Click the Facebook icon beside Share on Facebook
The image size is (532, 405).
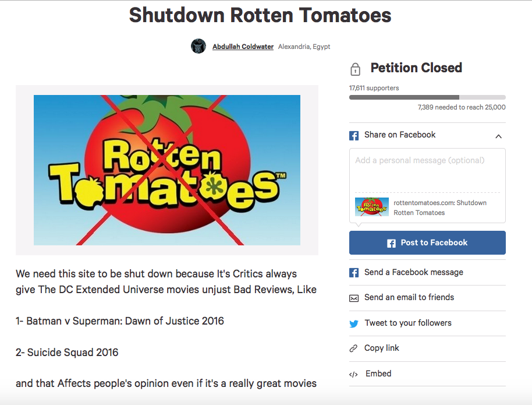(354, 136)
